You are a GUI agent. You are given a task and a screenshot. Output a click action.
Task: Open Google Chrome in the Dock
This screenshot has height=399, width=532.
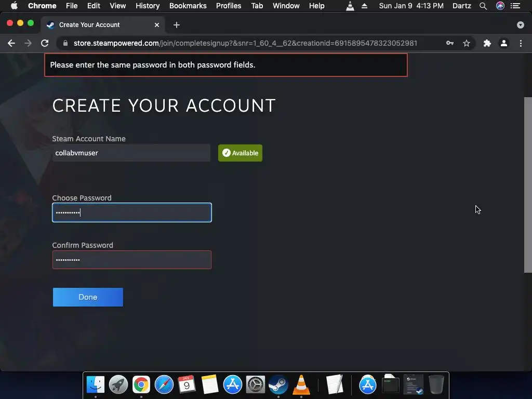141,385
